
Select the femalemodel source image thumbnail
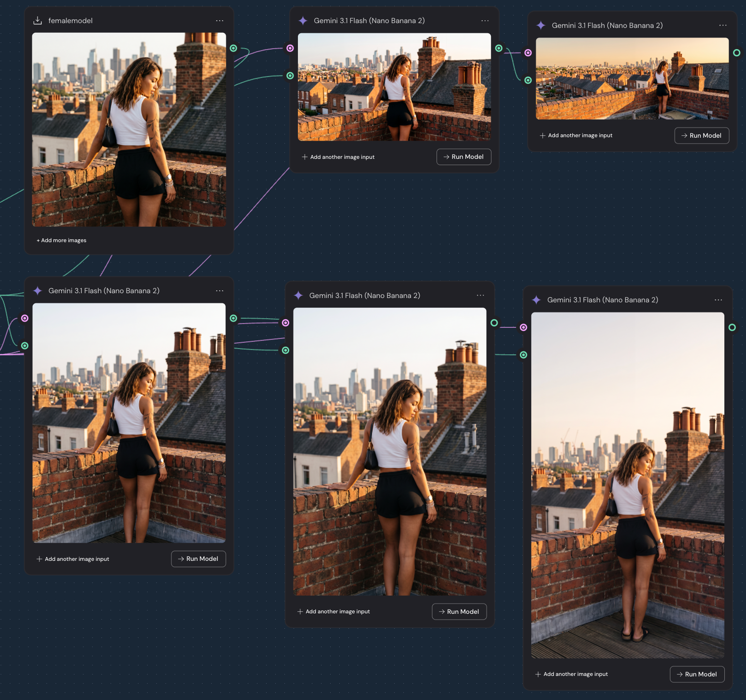tap(129, 130)
